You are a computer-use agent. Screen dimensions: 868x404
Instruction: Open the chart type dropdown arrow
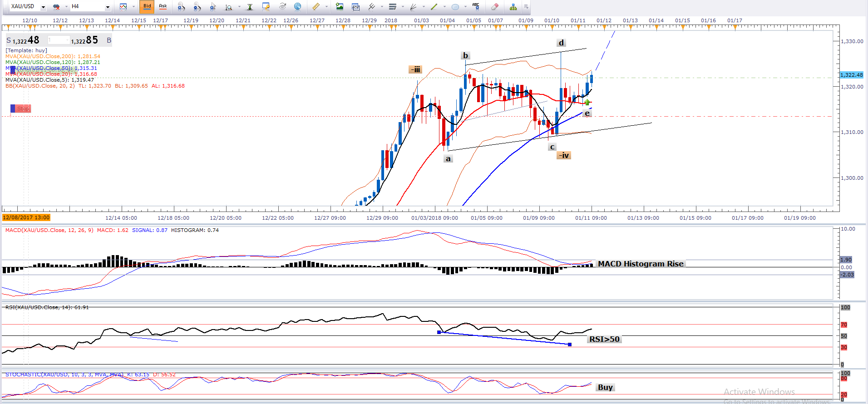tap(133, 7)
